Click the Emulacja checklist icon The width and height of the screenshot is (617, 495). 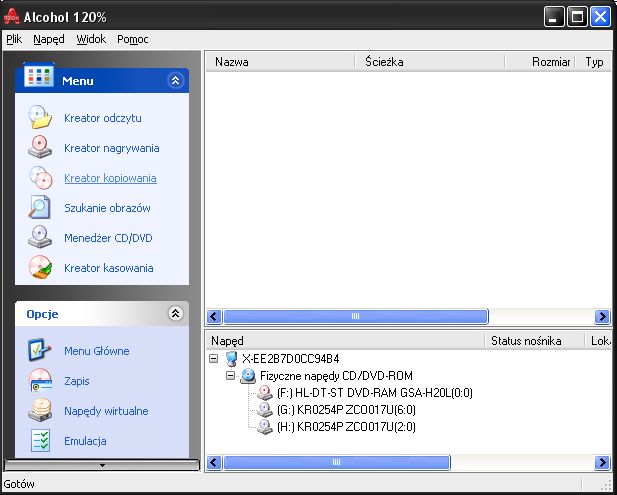(40, 440)
